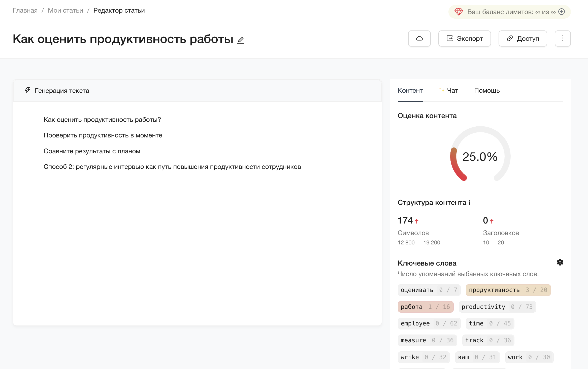Viewport: 588px width, 369px height.
Task: Toggle the оценивать keyword filter
Action: pyautogui.click(x=427, y=290)
